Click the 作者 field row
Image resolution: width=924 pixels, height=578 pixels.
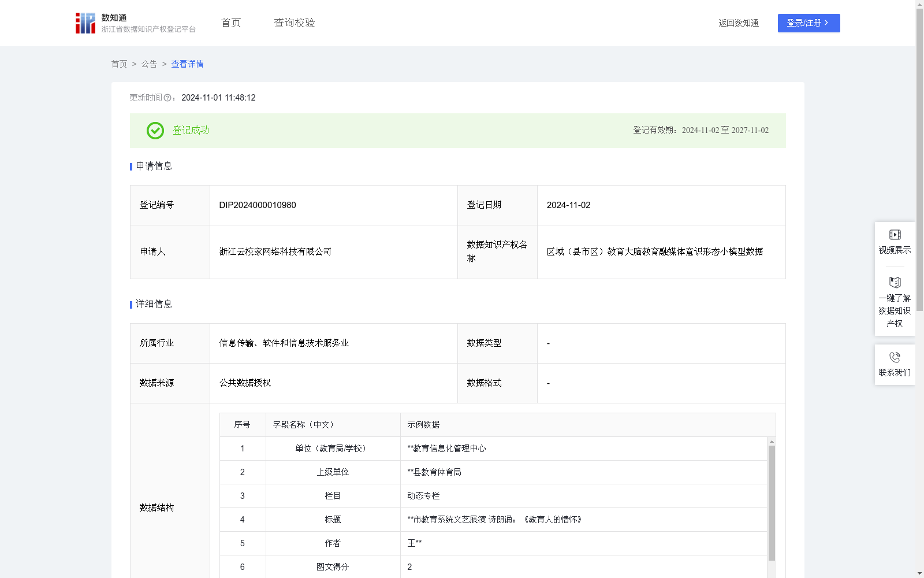(494, 543)
